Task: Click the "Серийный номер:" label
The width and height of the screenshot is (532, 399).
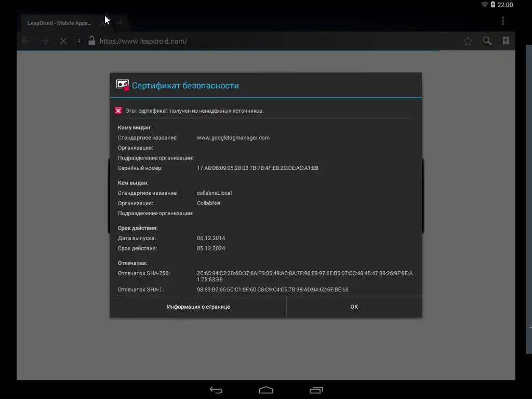Action: pyautogui.click(x=140, y=168)
